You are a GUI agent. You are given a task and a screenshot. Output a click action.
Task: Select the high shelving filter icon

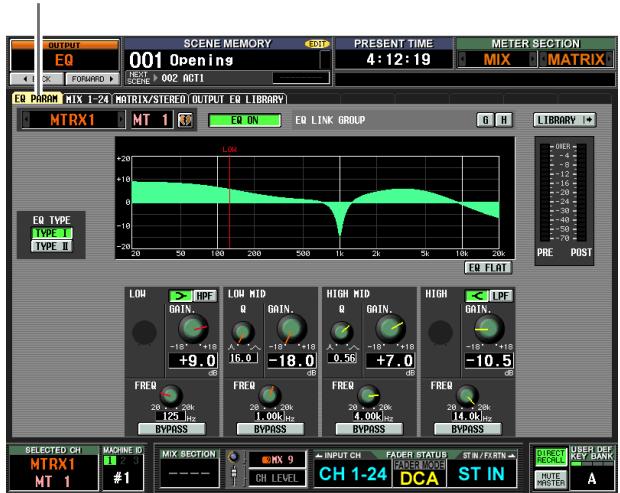(477, 296)
